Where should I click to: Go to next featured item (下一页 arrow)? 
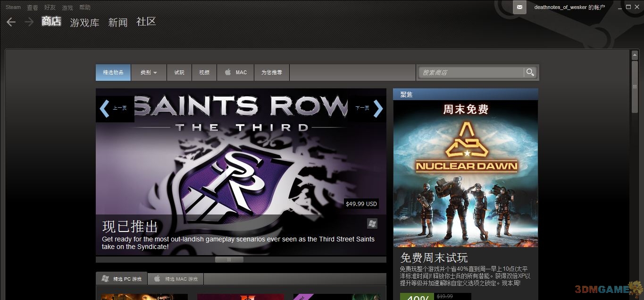pyautogui.click(x=368, y=108)
